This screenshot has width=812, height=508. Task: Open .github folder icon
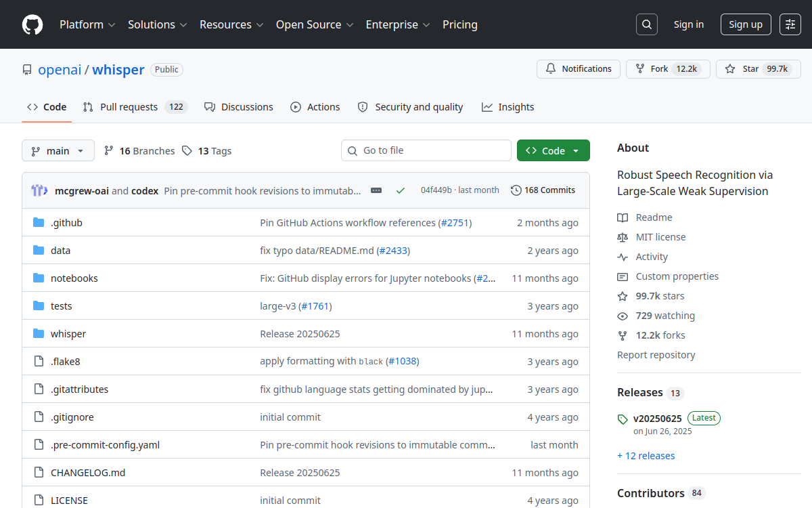pos(39,223)
